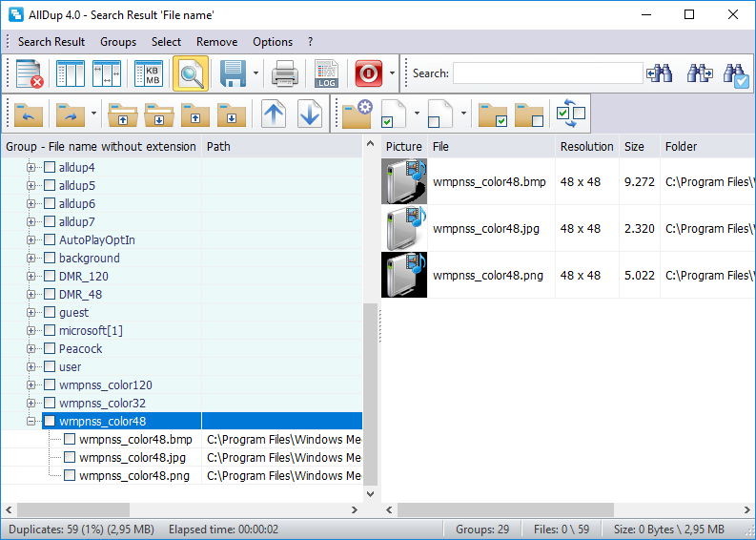Image resolution: width=756 pixels, height=540 pixels.
Task: Click the search in selected binoculars icon
Action: pos(736,74)
